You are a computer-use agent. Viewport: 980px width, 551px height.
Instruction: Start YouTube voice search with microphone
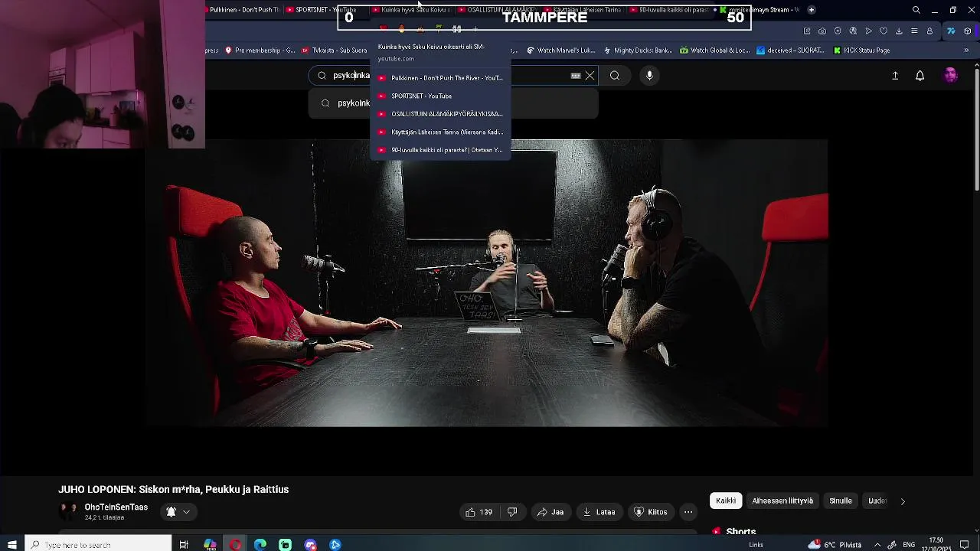point(649,76)
